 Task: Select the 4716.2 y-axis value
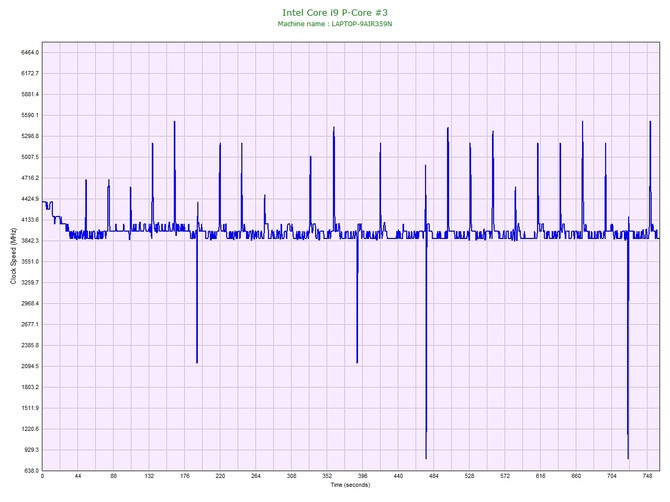click(30, 178)
